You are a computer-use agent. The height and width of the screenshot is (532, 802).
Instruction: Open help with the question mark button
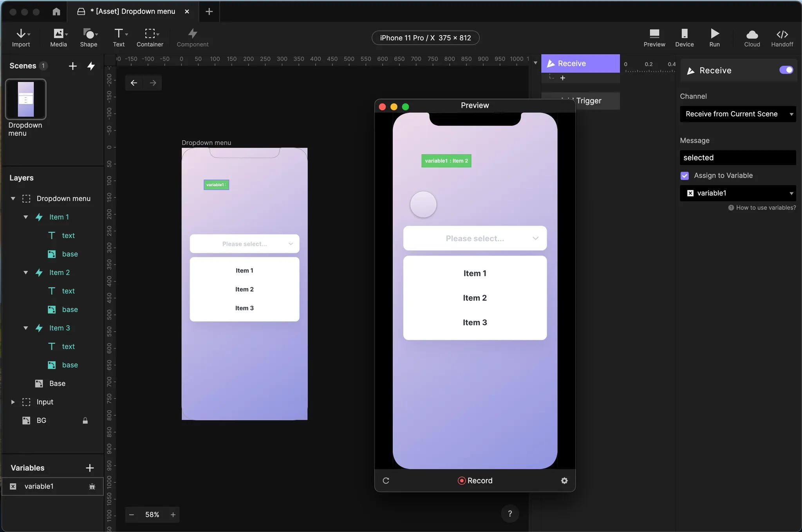pyautogui.click(x=510, y=514)
